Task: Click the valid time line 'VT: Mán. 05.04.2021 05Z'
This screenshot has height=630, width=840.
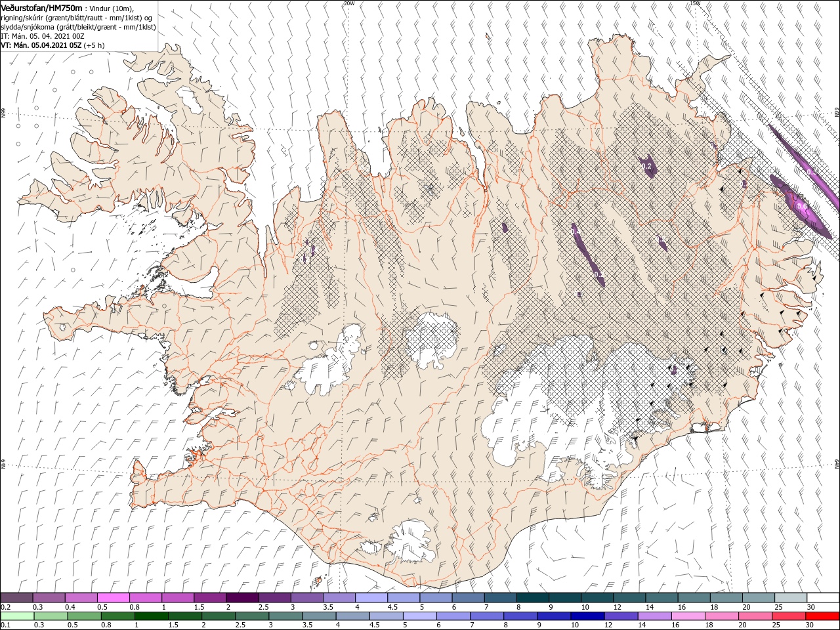Action: click(x=41, y=45)
